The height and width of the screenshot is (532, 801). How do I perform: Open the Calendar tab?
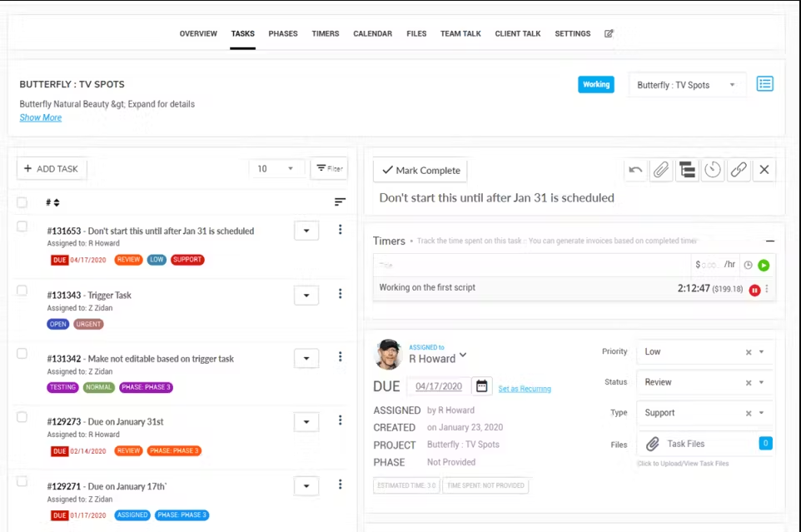[x=372, y=33]
